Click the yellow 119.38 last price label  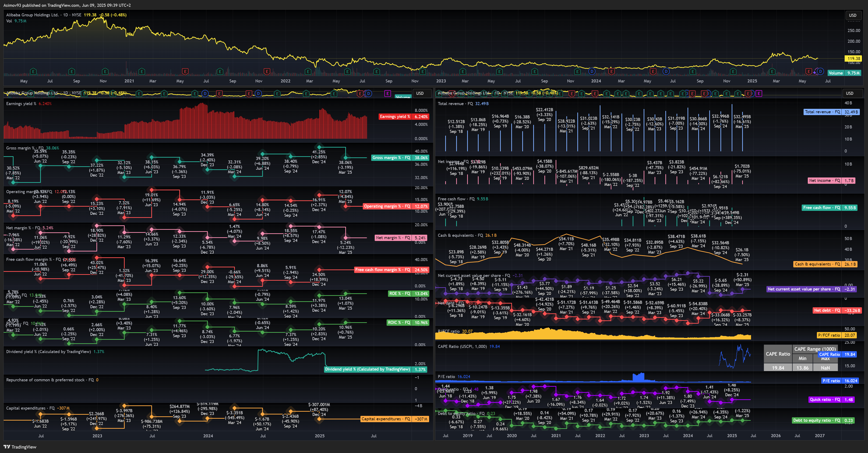(x=854, y=58)
